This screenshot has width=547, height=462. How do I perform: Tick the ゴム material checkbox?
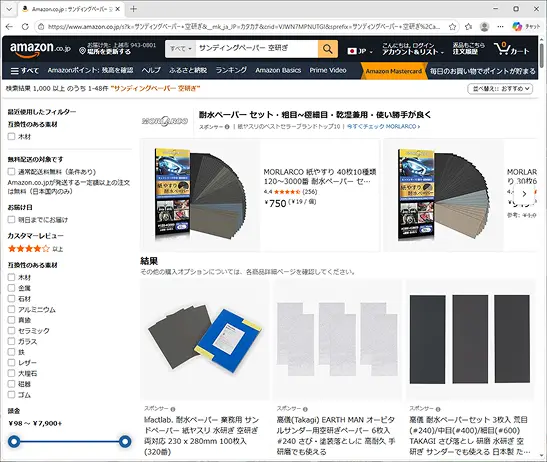12,395
